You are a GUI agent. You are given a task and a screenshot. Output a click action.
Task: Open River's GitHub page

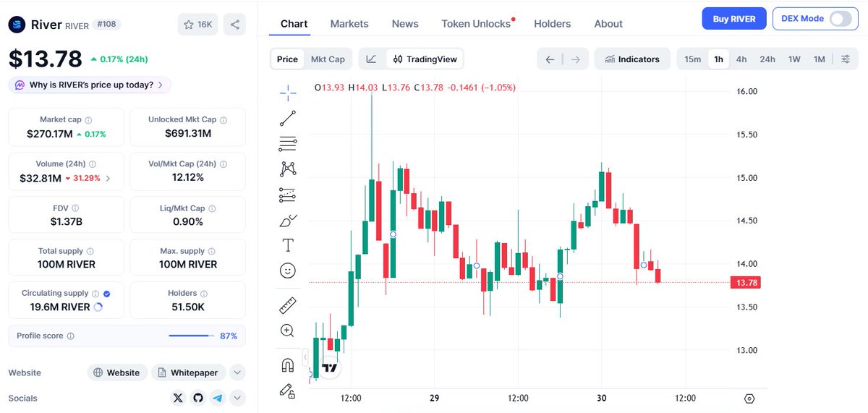point(198,398)
